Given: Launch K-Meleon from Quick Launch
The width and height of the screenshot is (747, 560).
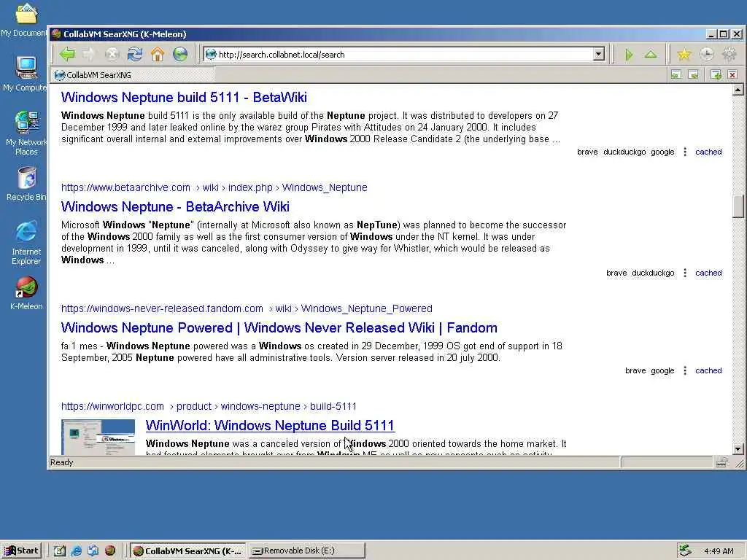Looking at the screenshot, I should pyautogui.click(x=110, y=551).
